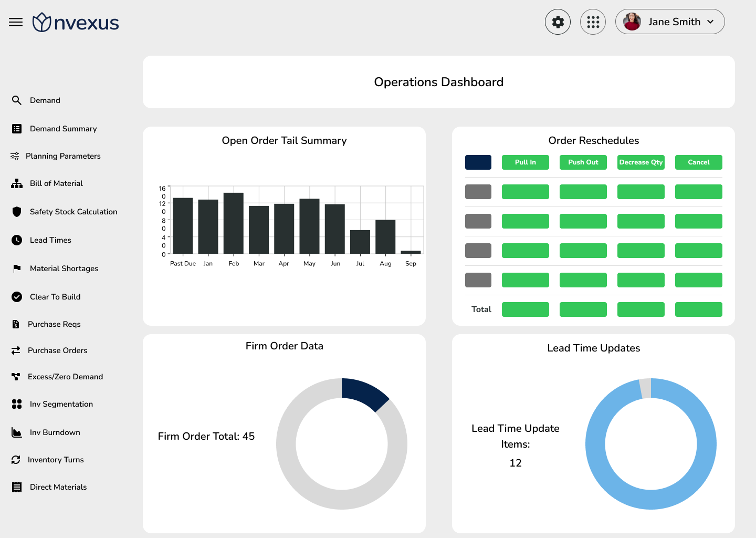Click the Decrease Qty button
The width and height of the screenshot is (756, 538).
point(641,162)
